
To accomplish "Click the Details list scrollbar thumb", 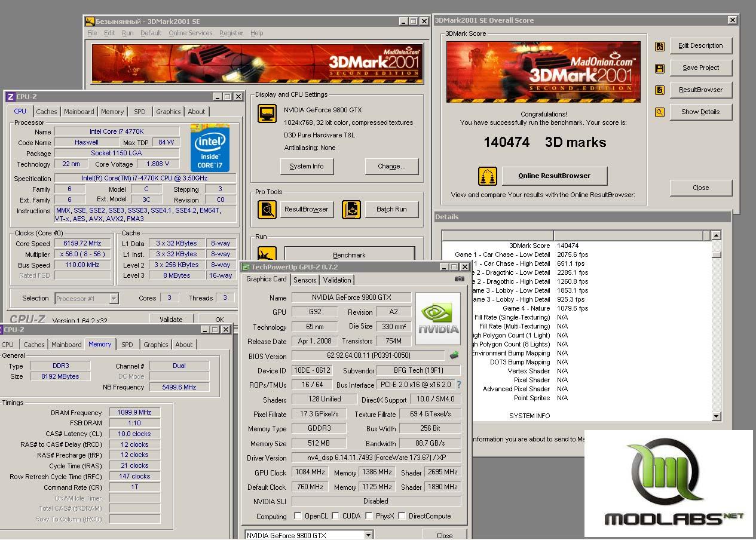I will click(x=717, y=254).
